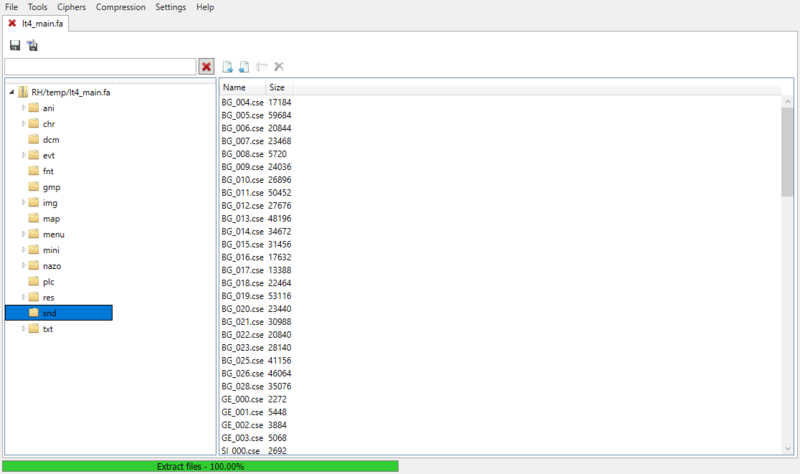Click the replace file icon
Image resolution: width=800 pixels, height=474 pixels.
tap(244, 66)
